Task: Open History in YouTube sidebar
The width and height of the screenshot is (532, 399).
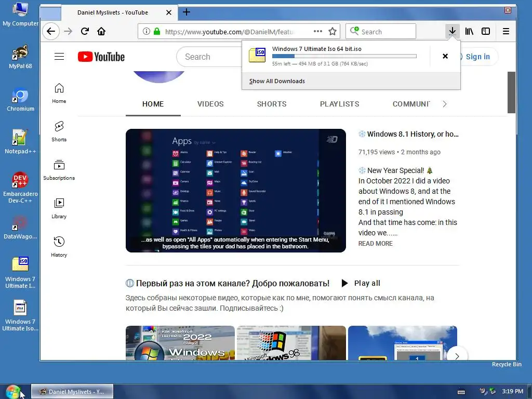Action: coord(59,247)
